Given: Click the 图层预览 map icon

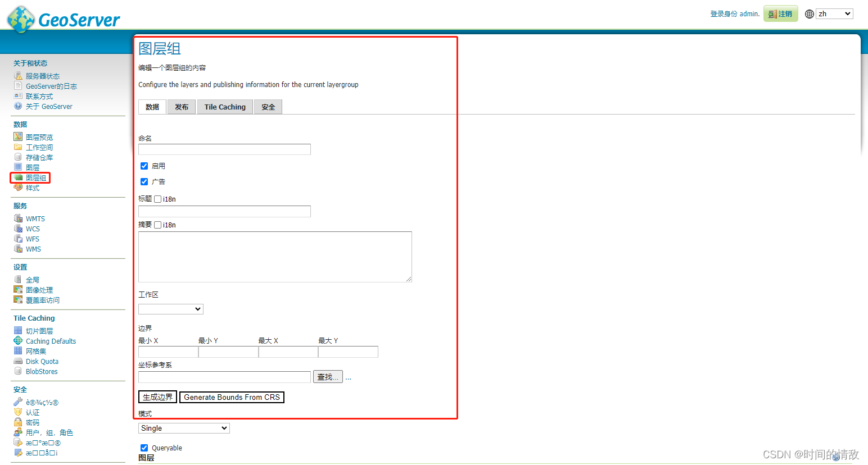Looking at the screenshot, I should pyautogui.click(x=18, y=137).
